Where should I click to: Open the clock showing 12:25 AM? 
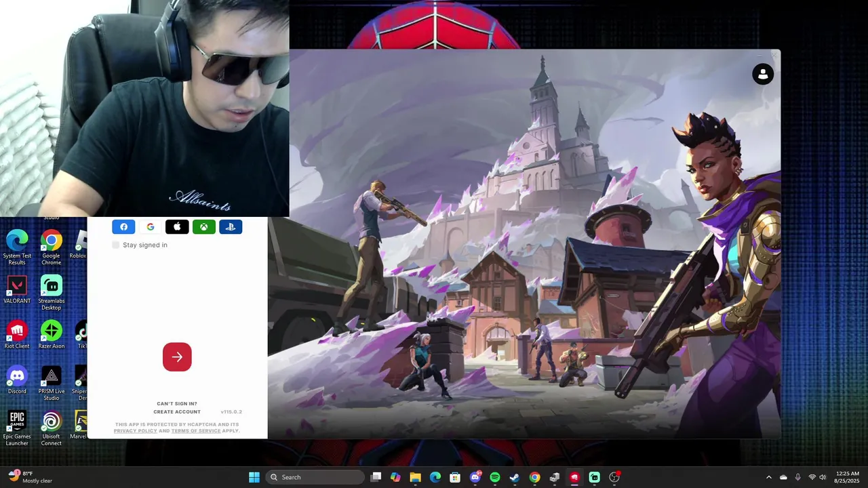coord(848,477)
